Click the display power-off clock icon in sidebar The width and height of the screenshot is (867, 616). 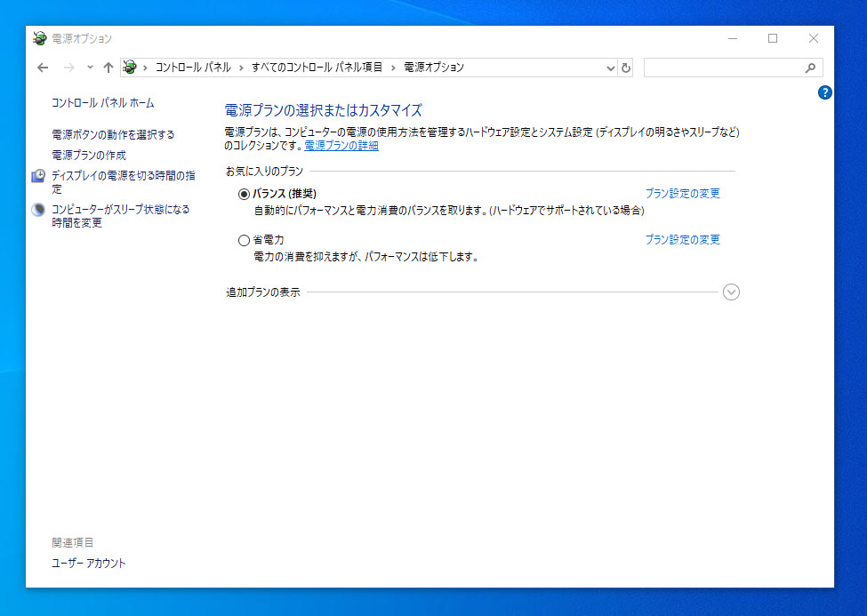pos(38,176)
